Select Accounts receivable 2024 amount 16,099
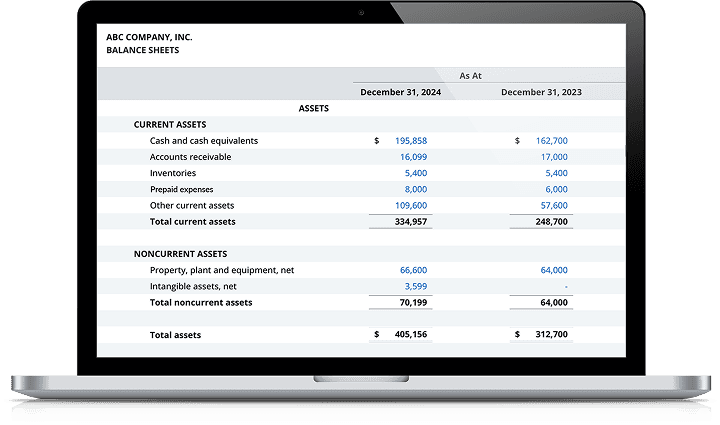 coord(413,157)
